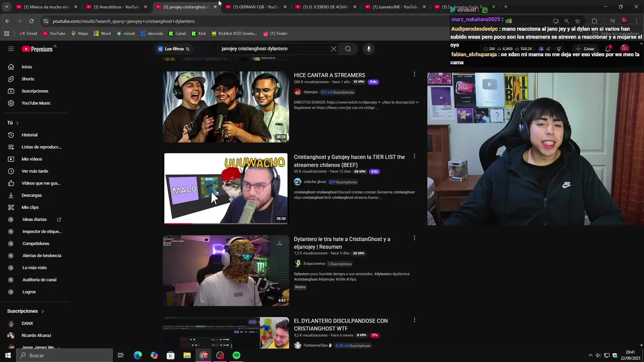
Task: Open Gmail bookmark
Action: [x=28, y=34]
